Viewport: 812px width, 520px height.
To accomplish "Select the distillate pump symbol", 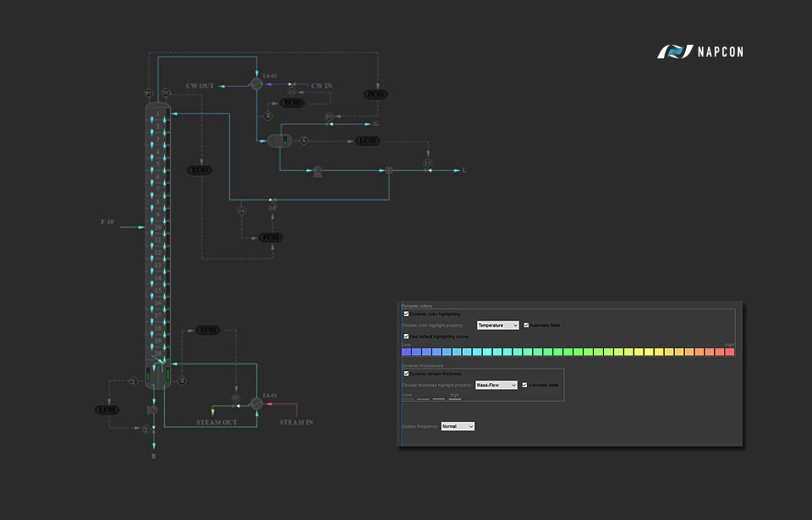I will point(317,171).
